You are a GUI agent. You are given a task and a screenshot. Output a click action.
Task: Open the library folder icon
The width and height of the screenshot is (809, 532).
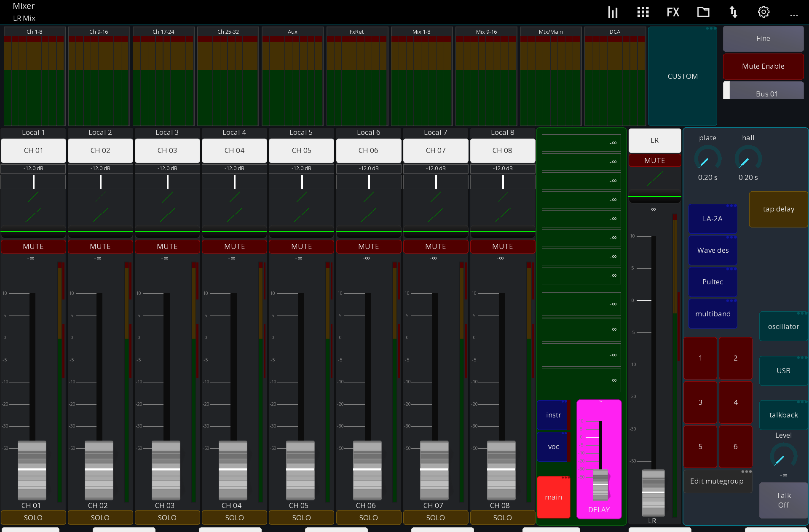click(x=703, y=12)
